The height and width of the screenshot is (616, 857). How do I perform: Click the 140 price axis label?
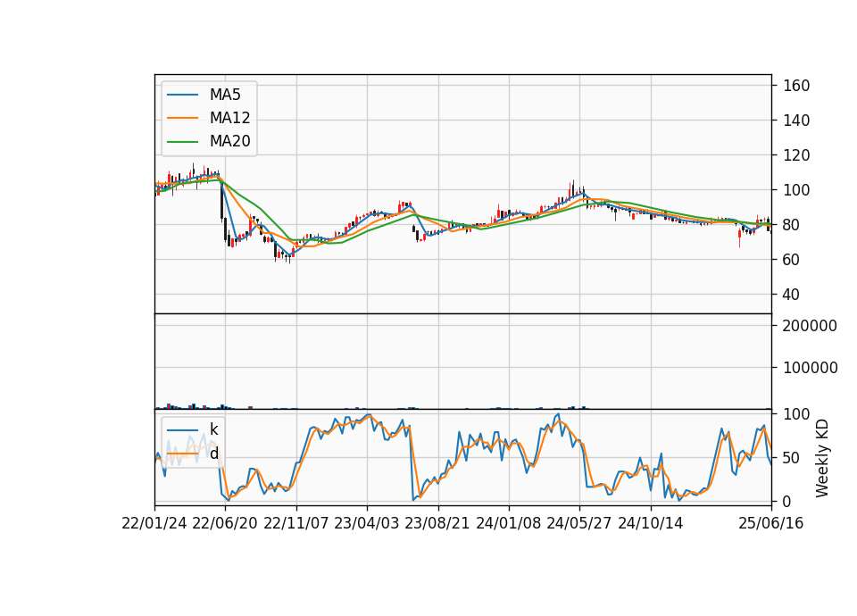[x=796, y=121]
